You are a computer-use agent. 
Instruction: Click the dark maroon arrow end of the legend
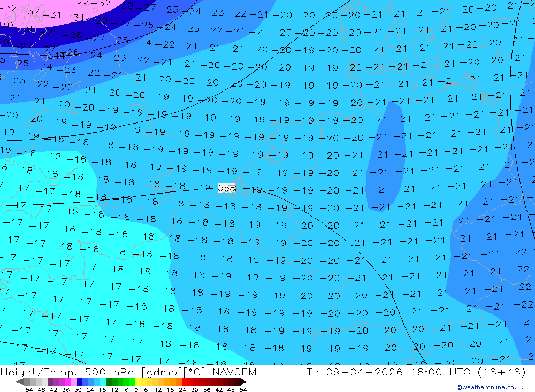243,382
